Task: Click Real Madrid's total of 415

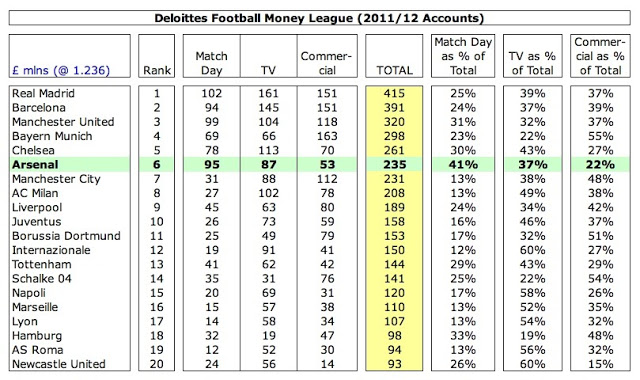Action: pos(394,93)
